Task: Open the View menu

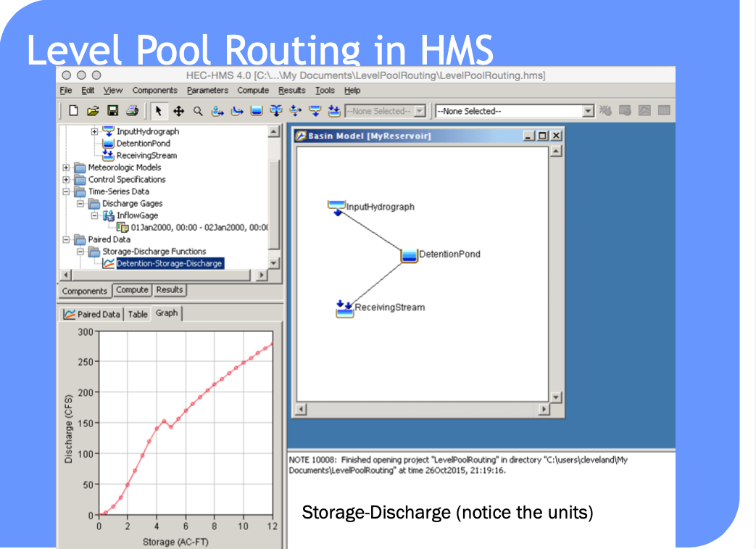Action: [x=113, y=90]
